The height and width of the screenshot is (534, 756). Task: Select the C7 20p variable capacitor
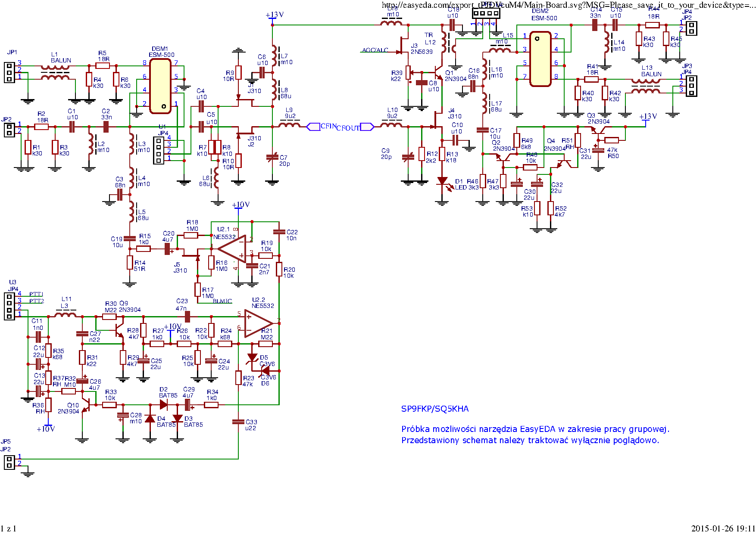coord(272,158)
